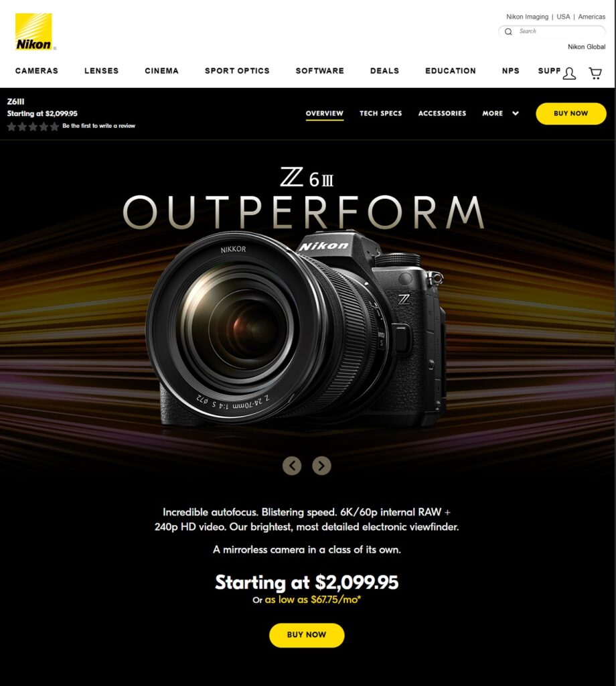Click the search magnifier icon
Viewport: 616px width, 686px height.
pyautogui.click(x=508, y=31)
